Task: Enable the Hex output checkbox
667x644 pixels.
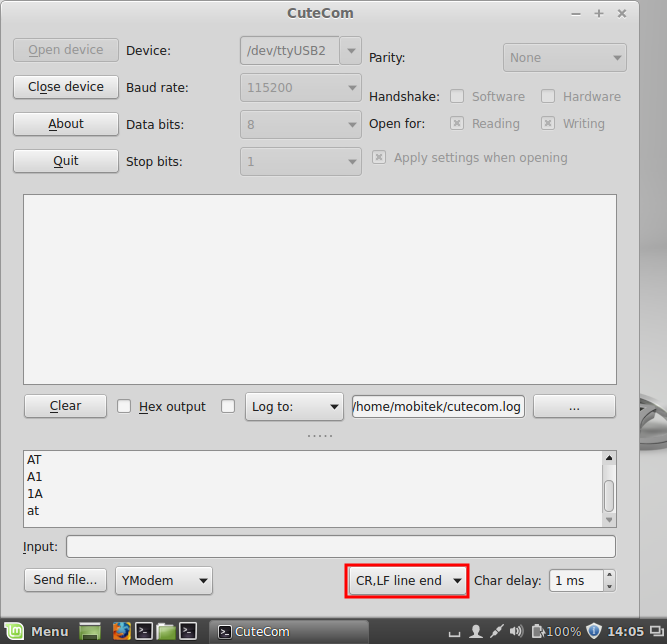Action: (x=125, y=406)
